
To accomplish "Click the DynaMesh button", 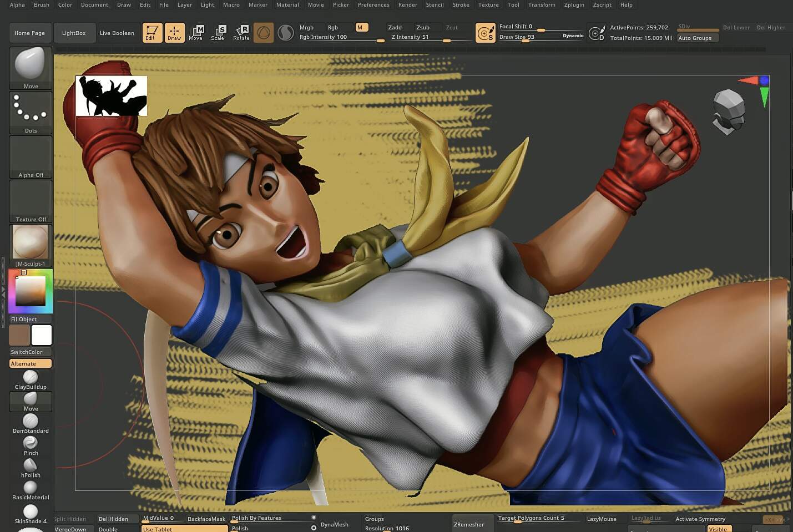I will coord(335,524).
